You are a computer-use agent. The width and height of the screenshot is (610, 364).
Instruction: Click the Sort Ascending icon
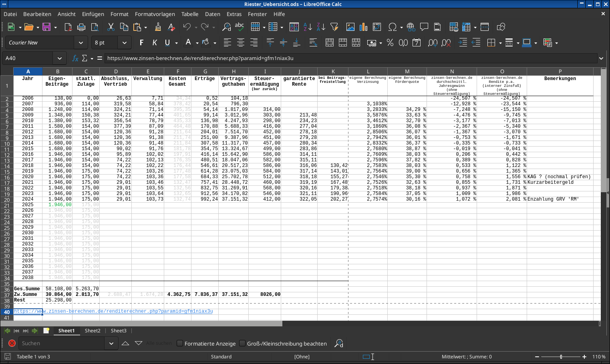308,27
